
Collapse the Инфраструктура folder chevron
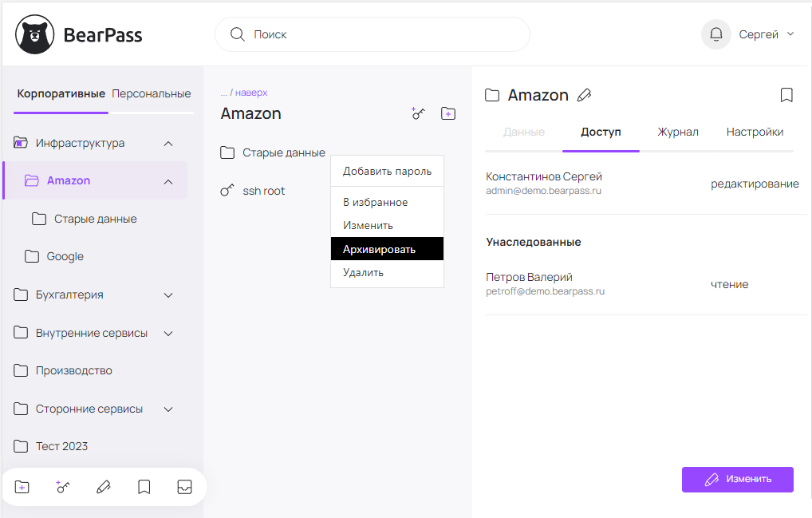pos(168,144)
